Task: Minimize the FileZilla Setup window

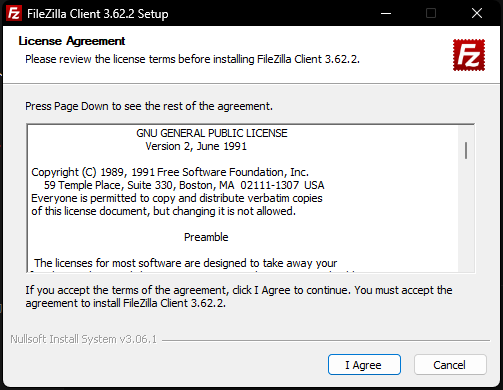Action: click(x=386, y=13)
